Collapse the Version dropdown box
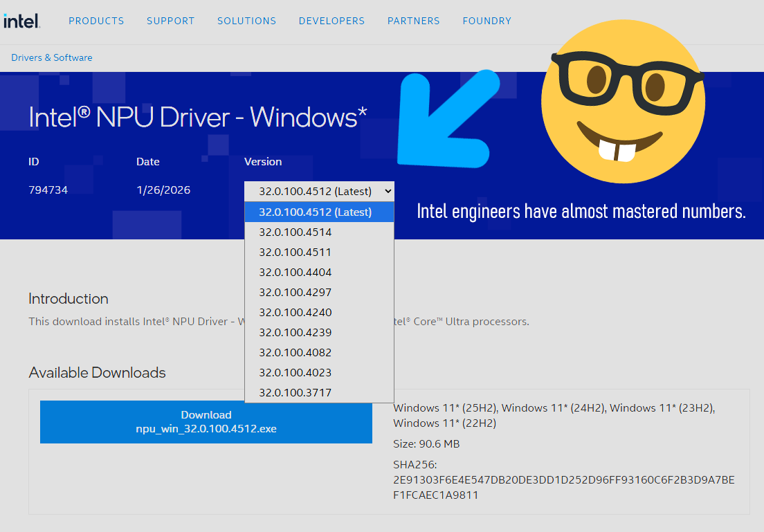The width and height of the screenshot is (764, 532). click(x=319, y=191)
